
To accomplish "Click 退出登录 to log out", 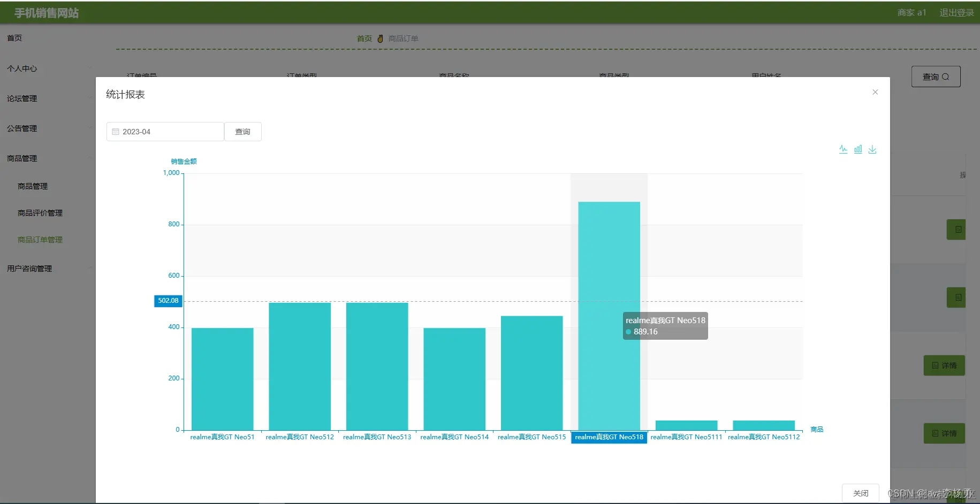I will point(957,12).
